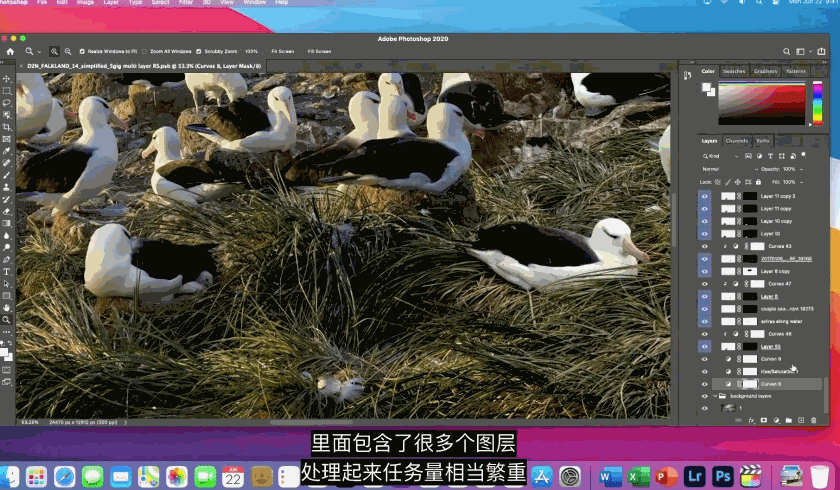
Task: Click the 100% zoom button
Action: 251,50
